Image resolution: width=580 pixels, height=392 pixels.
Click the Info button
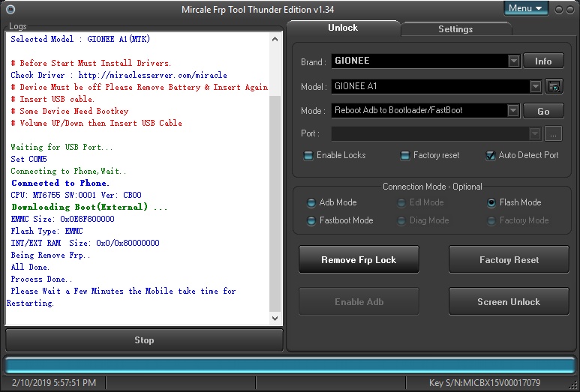point(543,61)
